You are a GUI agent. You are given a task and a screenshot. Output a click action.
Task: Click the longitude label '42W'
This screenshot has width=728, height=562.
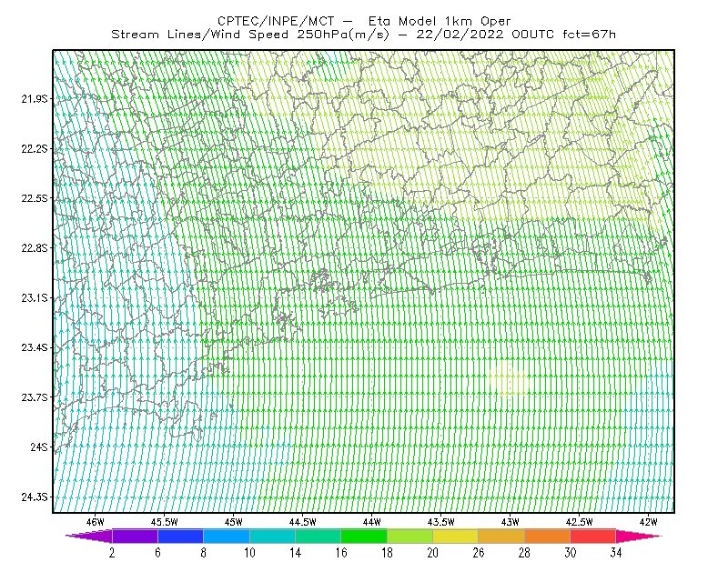click(x=649, y=522)
